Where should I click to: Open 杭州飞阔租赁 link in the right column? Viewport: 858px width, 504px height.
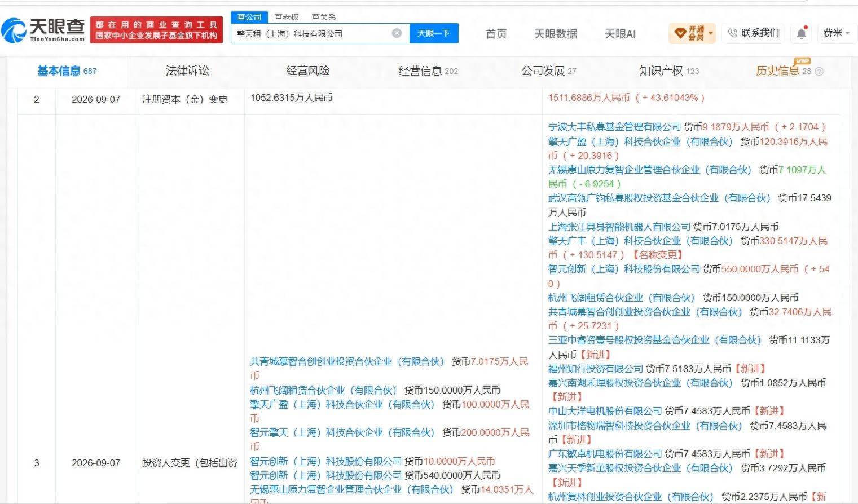tap(622, 298)
